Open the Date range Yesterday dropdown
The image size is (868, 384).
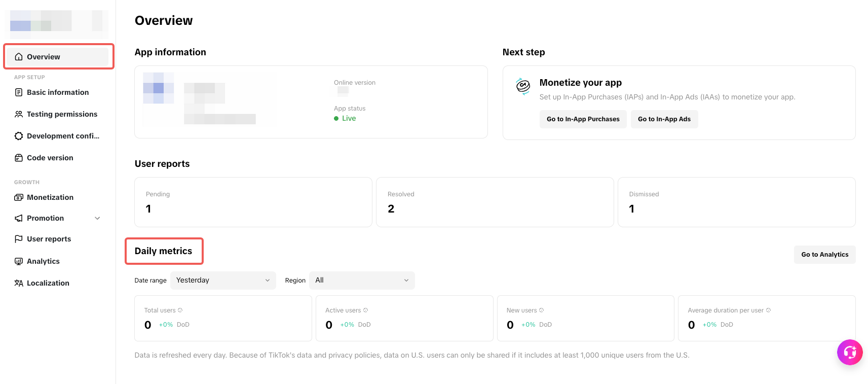223,281
